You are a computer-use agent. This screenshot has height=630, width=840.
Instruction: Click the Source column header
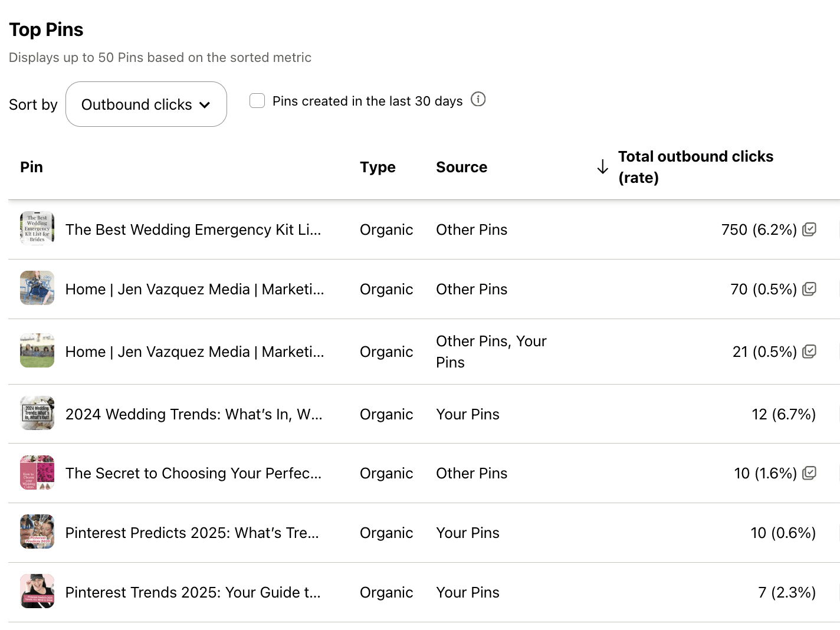pyautogui.click(x=462, y=167)
